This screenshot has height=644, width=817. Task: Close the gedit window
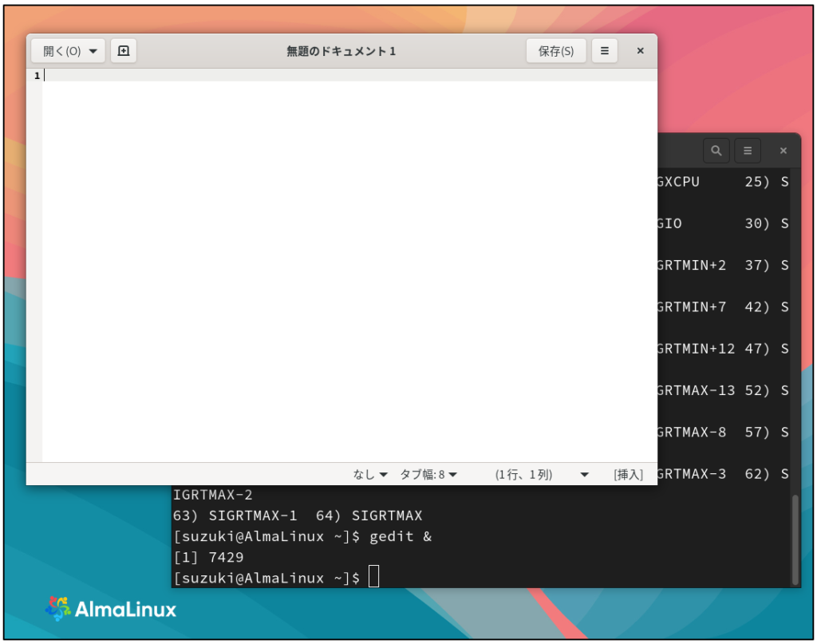[x=640, y=51]
